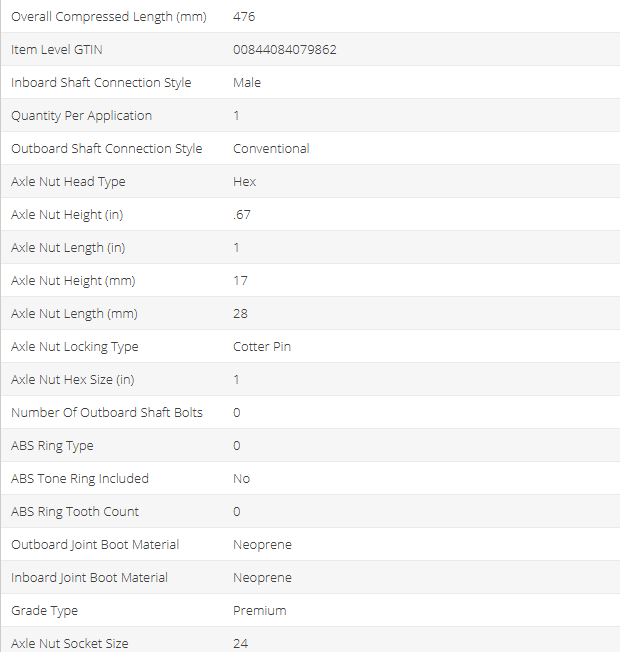620x652 pixels.
Task: Click the Quantity Per Application label
Action: [x=81, y=116]
